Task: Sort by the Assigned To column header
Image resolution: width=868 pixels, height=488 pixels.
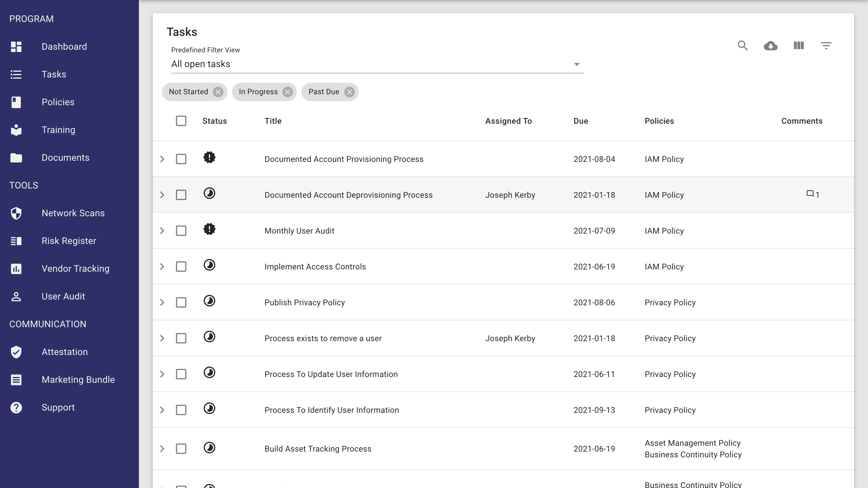Action: click(508, 121)
